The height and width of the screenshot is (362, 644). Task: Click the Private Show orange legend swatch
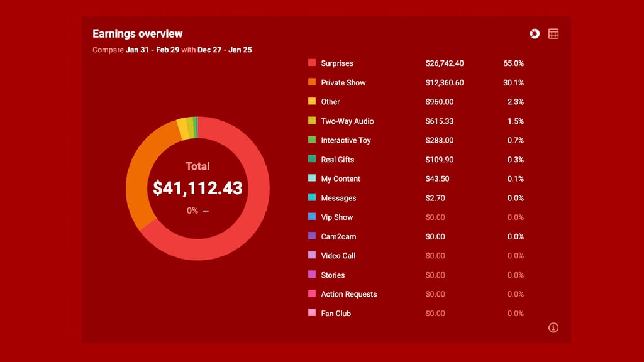(312, 82)
